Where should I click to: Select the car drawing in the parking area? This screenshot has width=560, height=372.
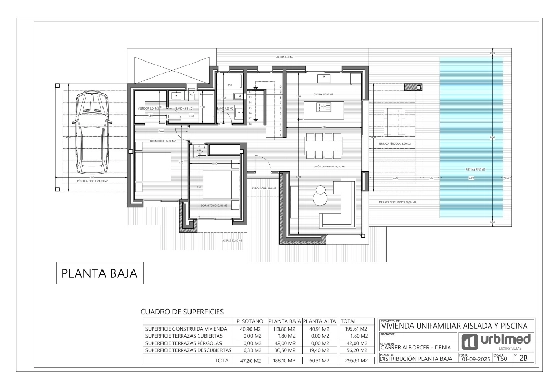tap(92, 132)
